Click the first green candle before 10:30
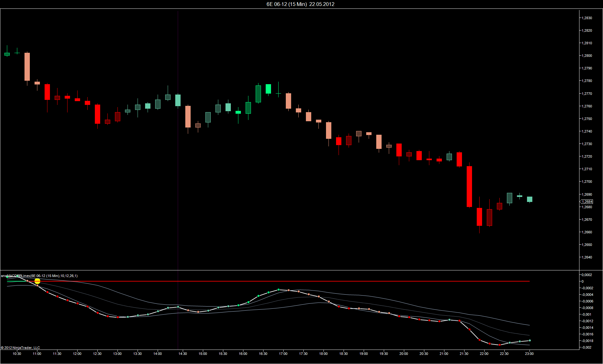Viewport: 603px width, 364px height. point(7,54)
